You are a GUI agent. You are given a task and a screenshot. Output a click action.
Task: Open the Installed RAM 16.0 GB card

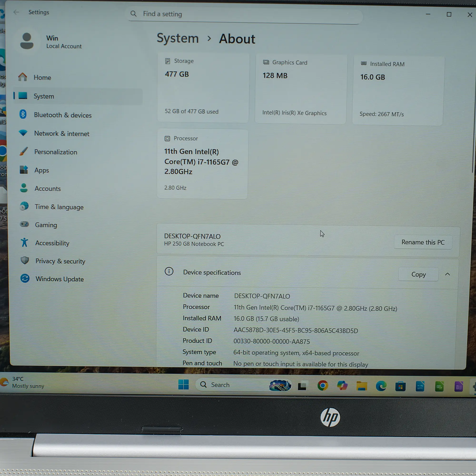[398, 91]
